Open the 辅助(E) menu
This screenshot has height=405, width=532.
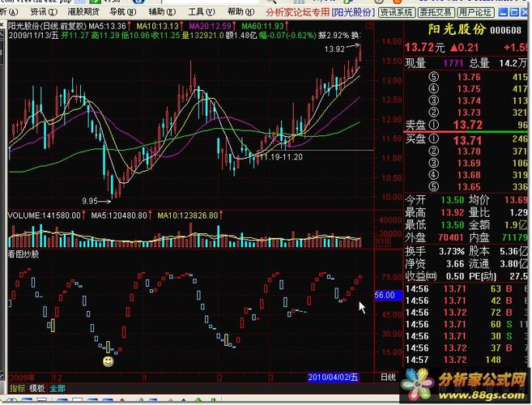[x=162, y=12]
